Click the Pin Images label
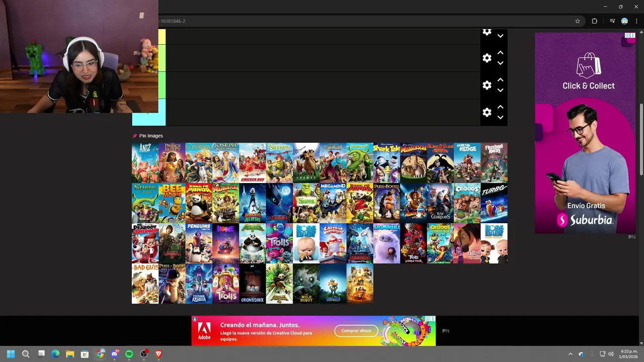The width and height of the screenshot is (644, 362). [151, 136]
